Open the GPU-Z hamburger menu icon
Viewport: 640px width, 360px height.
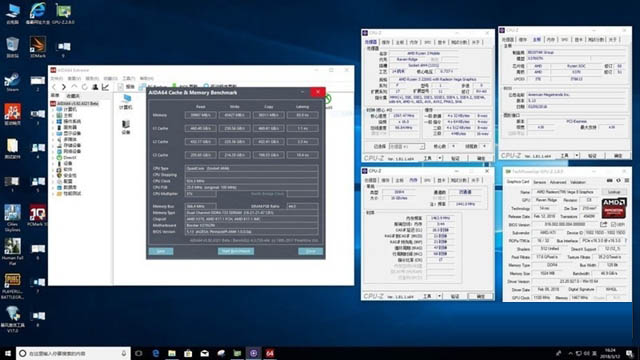(627, 180)
